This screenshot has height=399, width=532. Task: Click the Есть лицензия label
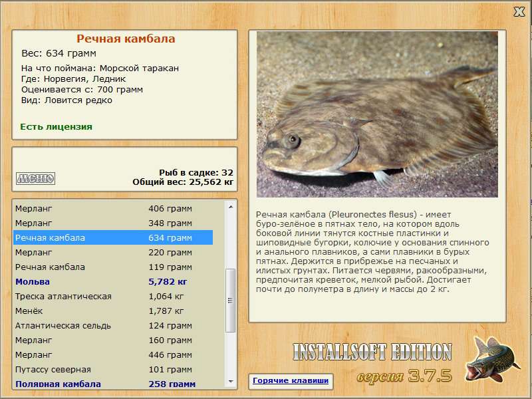(57, 126)
